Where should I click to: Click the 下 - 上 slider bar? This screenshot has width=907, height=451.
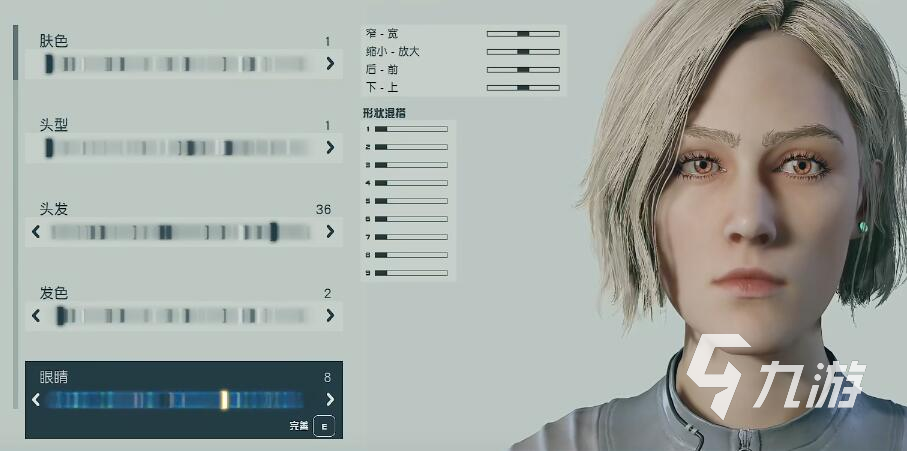tap(522, 88)
